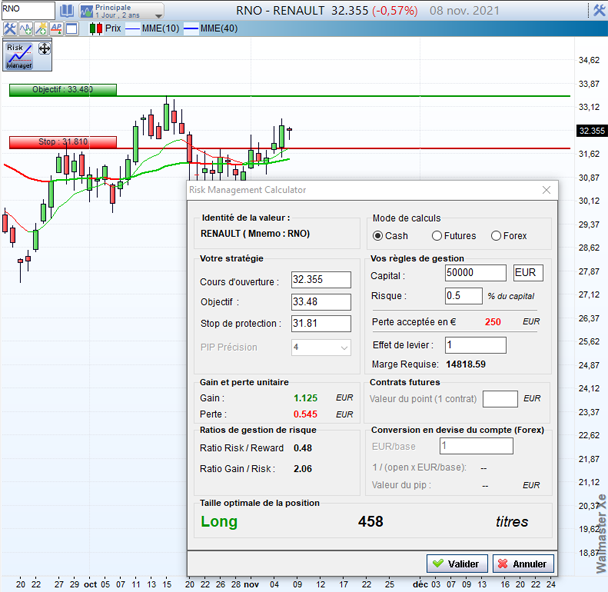Click the Ratio Gain / Risk value 2.06

pos(303,469)
